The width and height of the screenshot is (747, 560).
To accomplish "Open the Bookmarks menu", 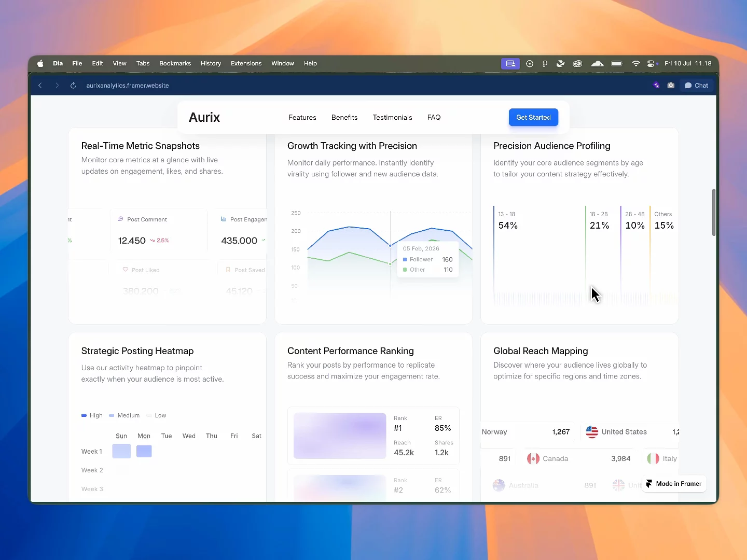I will click(175, 63).
